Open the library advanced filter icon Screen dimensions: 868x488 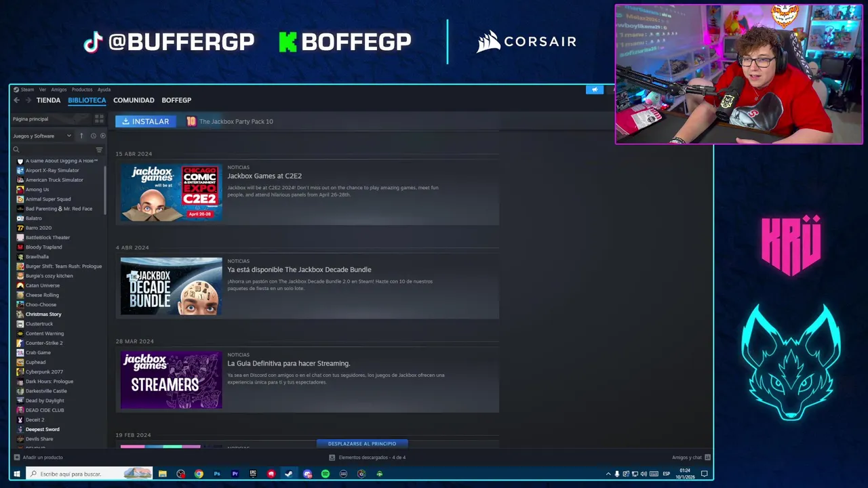point(99,150)
